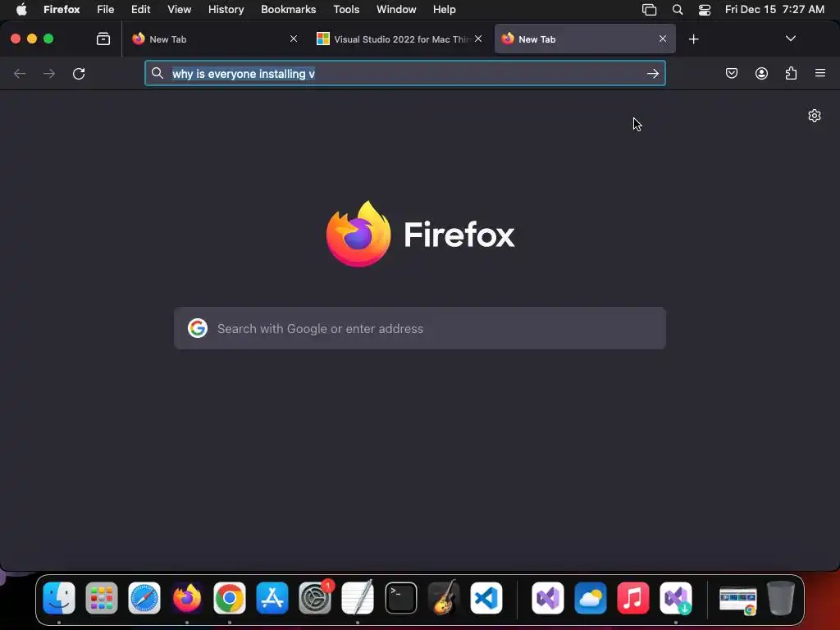Open Save to Pocket button
Screen dimensions: 840x630
732,73
